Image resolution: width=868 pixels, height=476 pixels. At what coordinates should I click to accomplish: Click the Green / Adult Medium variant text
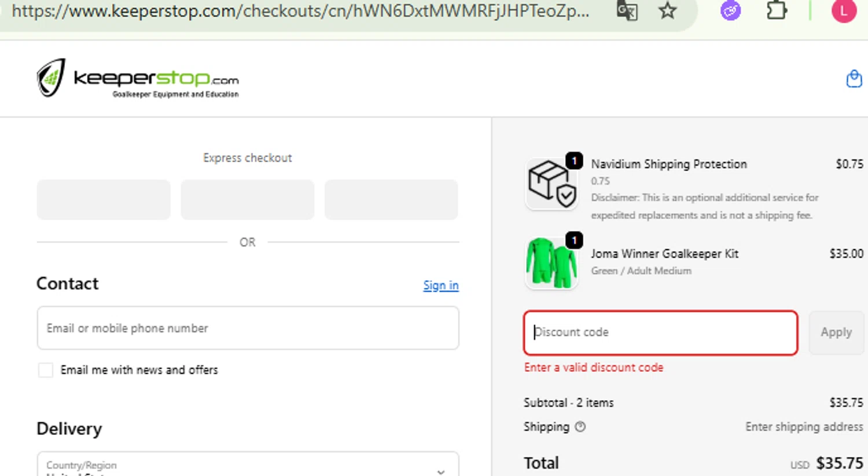pyautogui.click(x=641, y=270)
